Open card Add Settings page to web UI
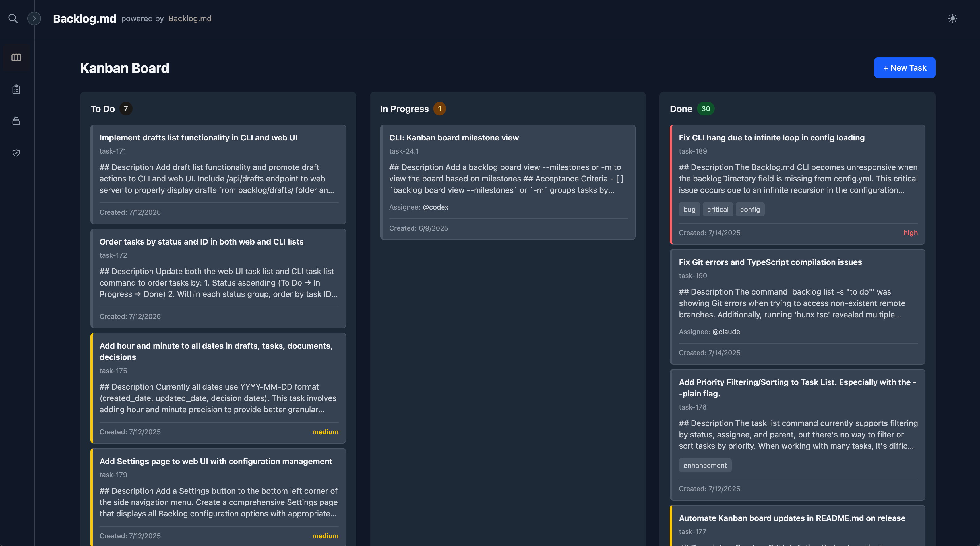This screenshot has height=546, width=980. [218, 497]
